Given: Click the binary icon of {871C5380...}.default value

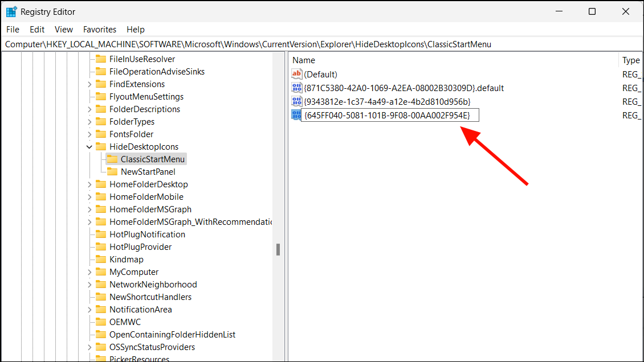Looking at the screenshot, I should pyautogui.click(x=296, y=88).
